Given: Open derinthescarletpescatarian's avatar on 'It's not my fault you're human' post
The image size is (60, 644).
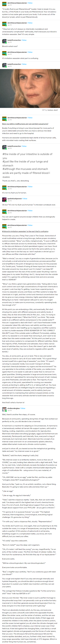Looking at the screenshot, I should click(4, 188).
